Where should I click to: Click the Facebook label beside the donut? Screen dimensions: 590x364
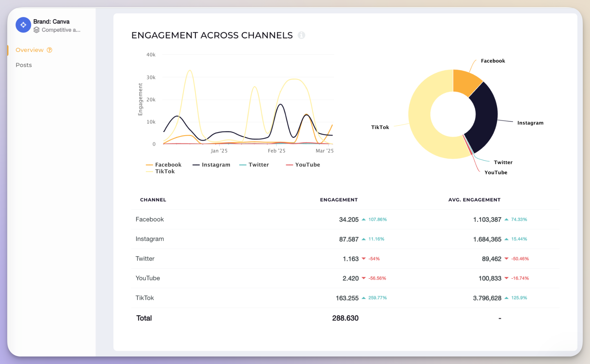pyautogui.click(x=493, y=61)
